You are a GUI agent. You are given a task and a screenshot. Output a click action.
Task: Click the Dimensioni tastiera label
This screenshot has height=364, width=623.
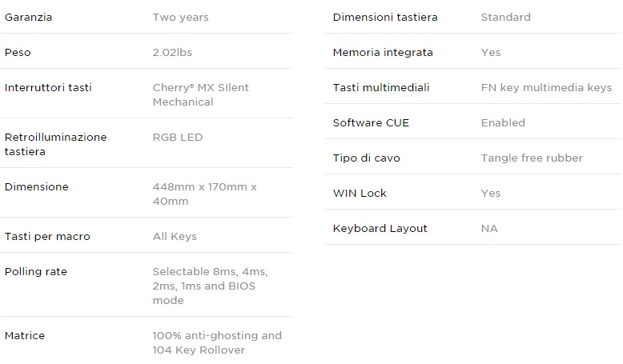coord(385,17)
